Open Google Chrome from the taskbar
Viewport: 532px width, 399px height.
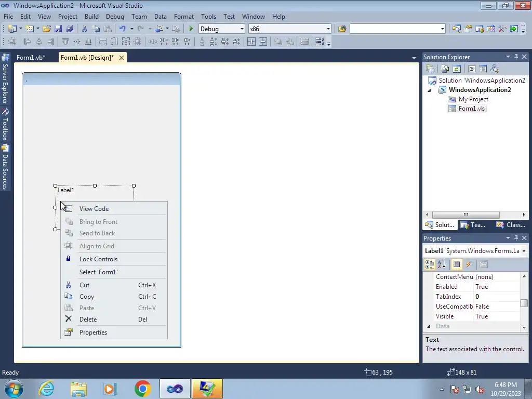[142, 389]
